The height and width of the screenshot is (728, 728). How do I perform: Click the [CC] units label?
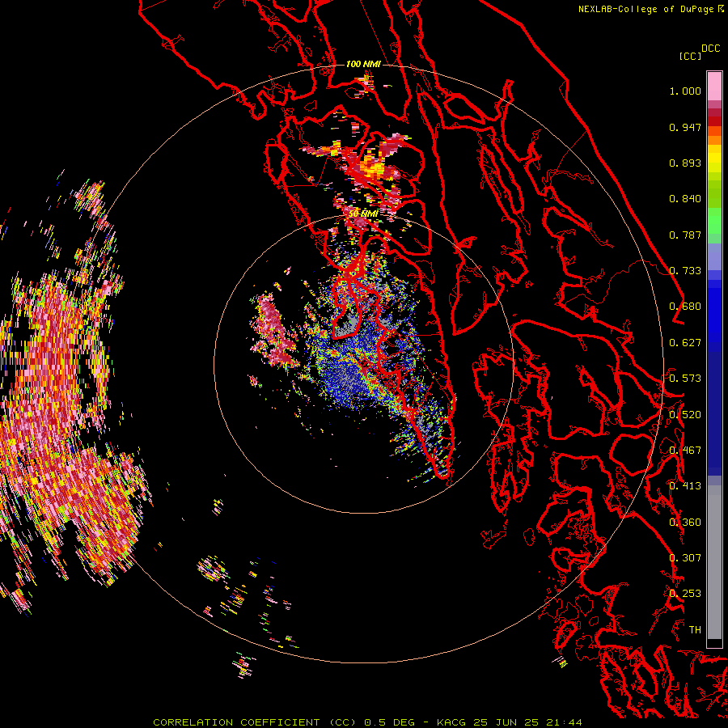point(690,56)
